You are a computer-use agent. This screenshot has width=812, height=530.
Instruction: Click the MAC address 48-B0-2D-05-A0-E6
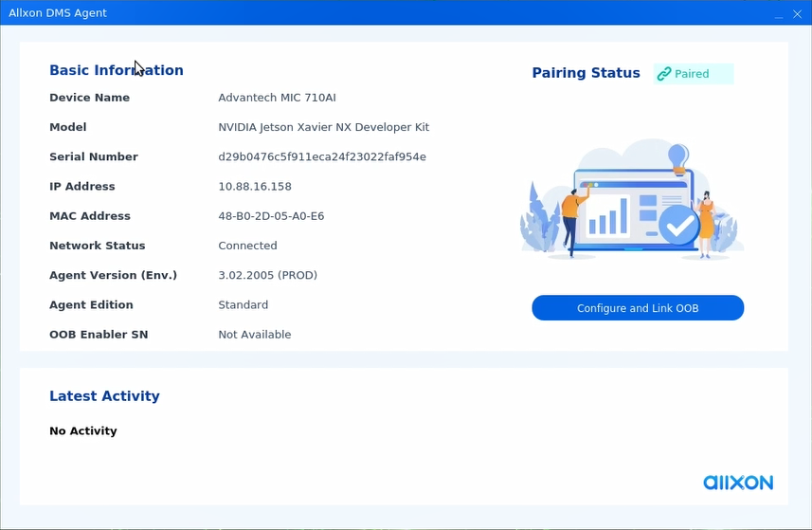click(x=271, y=216)
